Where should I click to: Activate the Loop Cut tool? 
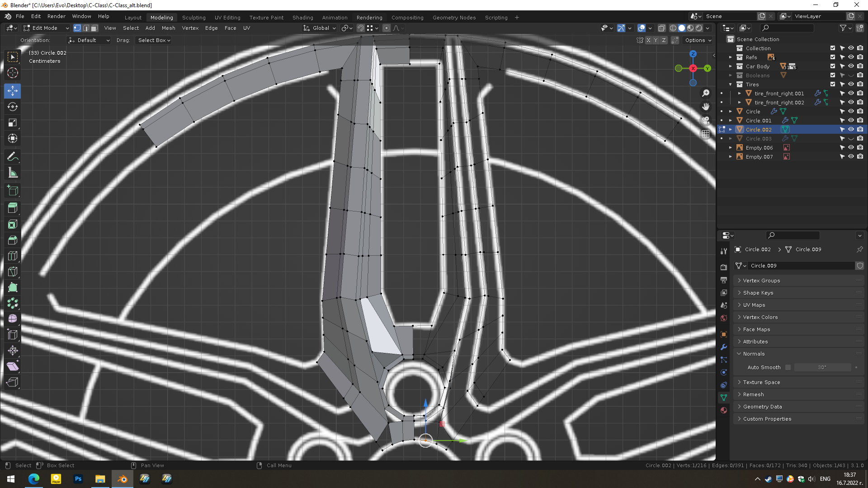[x=13, y=256]
